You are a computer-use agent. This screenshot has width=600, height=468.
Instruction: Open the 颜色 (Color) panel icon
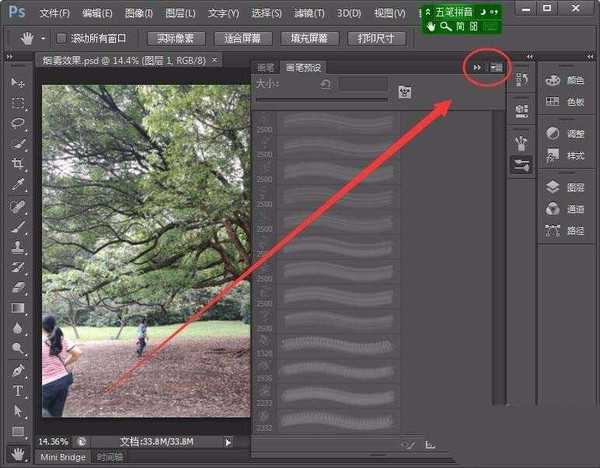coord(564,80)
